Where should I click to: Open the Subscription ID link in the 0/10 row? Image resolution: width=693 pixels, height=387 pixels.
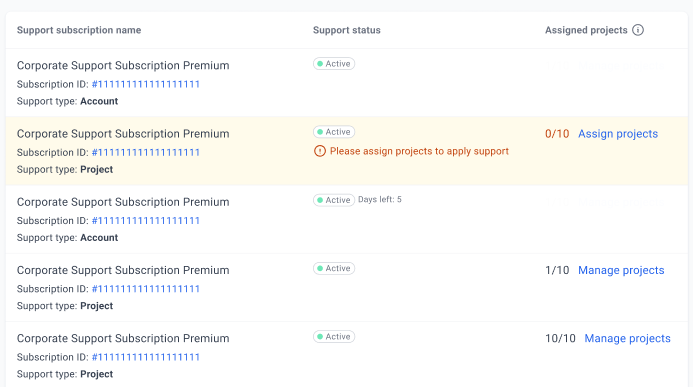[146, 152]
